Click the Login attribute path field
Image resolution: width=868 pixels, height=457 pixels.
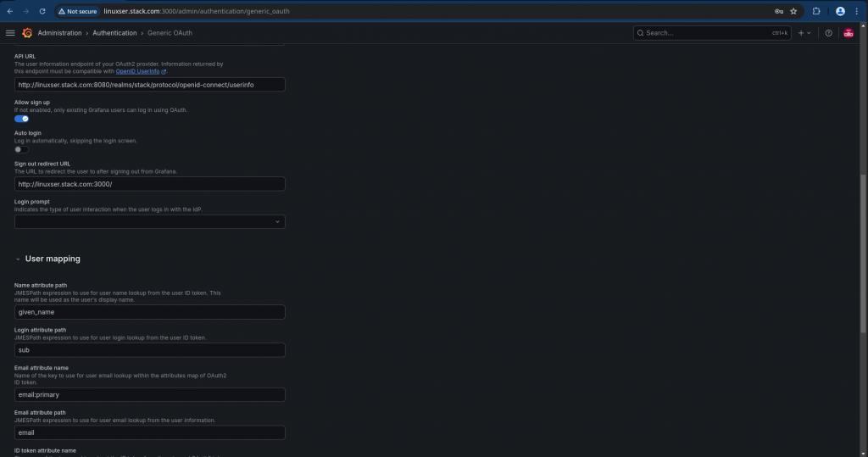click(x=149, y=350)
